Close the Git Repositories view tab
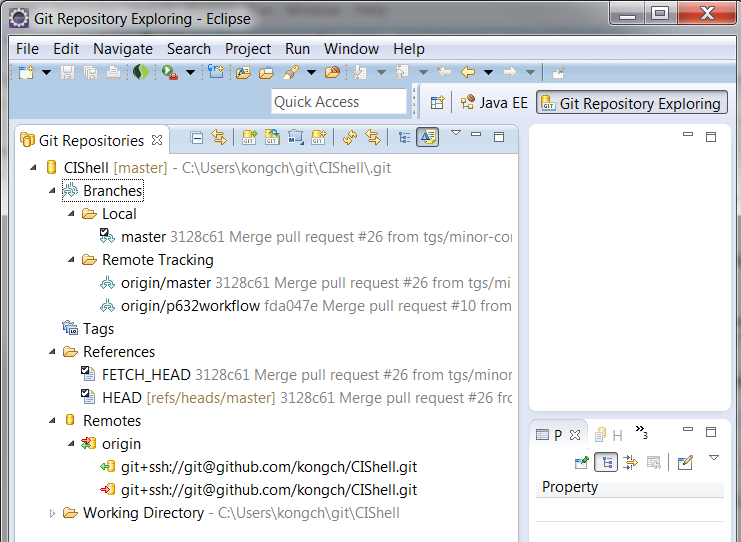The width and height of the screenshot is (741, 542). click(x=157, y=140)
